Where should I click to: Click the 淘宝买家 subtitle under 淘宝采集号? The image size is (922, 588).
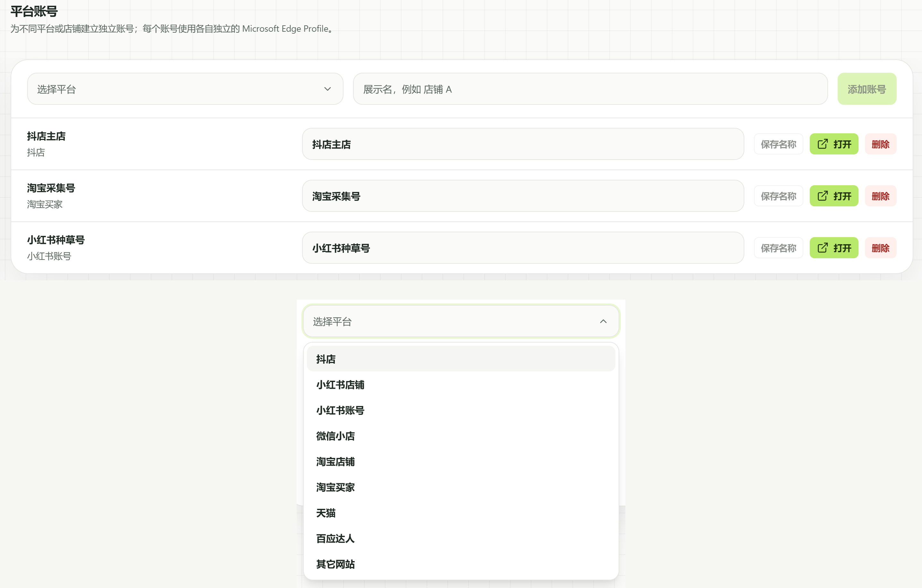pyautogui.click(x=45, y=204)
